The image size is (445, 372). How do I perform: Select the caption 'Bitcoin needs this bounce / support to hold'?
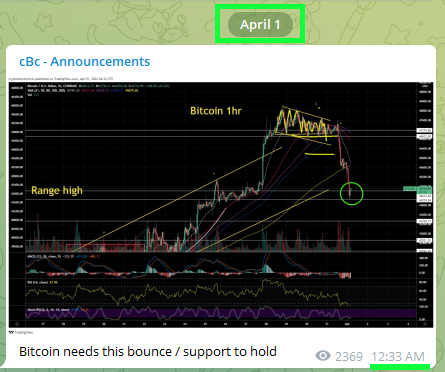click(148, 352)
